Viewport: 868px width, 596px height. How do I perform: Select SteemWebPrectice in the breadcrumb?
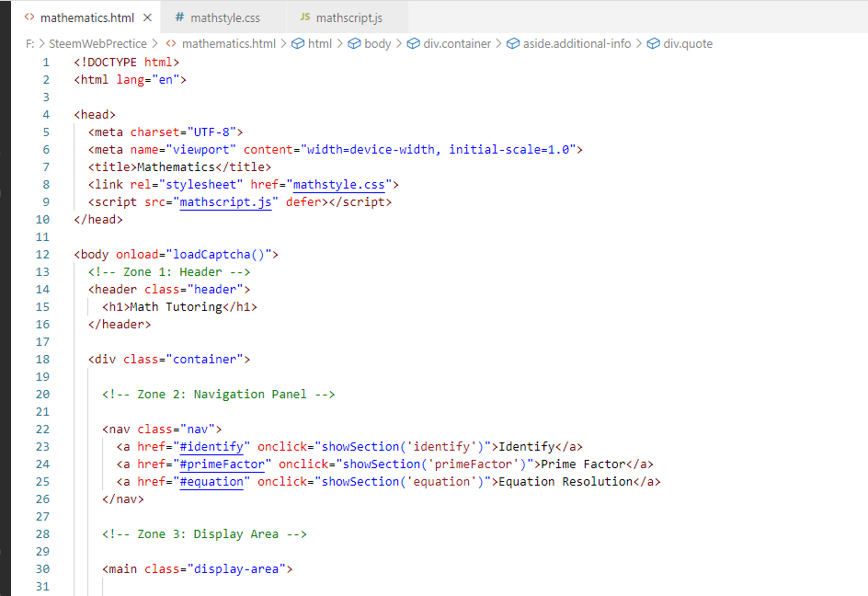coord(98,44)
